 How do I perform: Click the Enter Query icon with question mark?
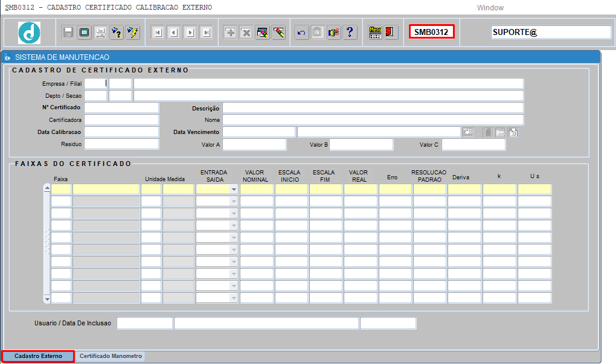click(x=117, y=32)
